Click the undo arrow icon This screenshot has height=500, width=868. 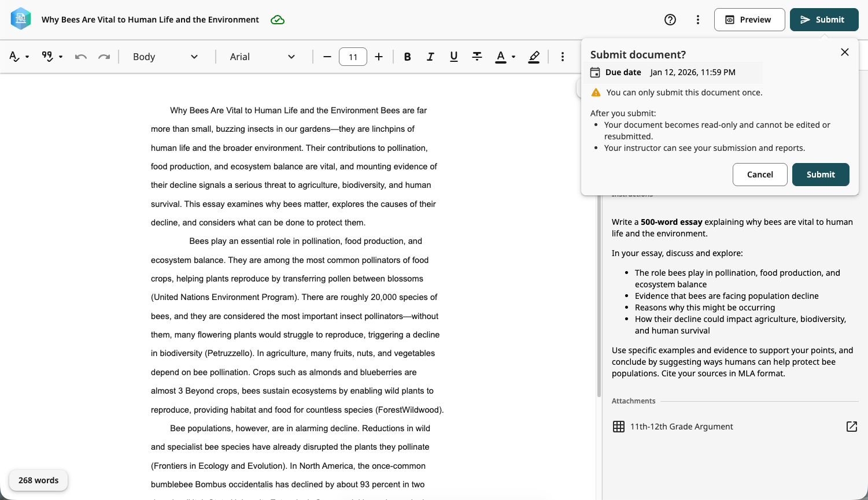pos(81,57)
